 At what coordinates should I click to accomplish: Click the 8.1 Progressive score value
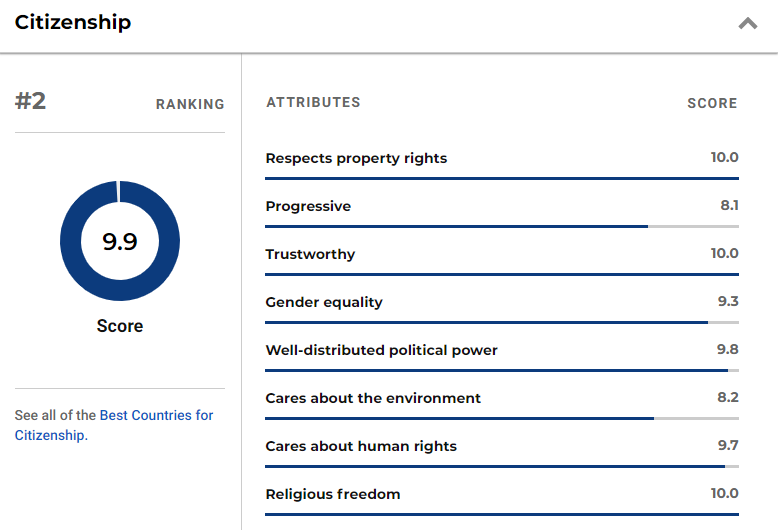(x=728, y=206)
